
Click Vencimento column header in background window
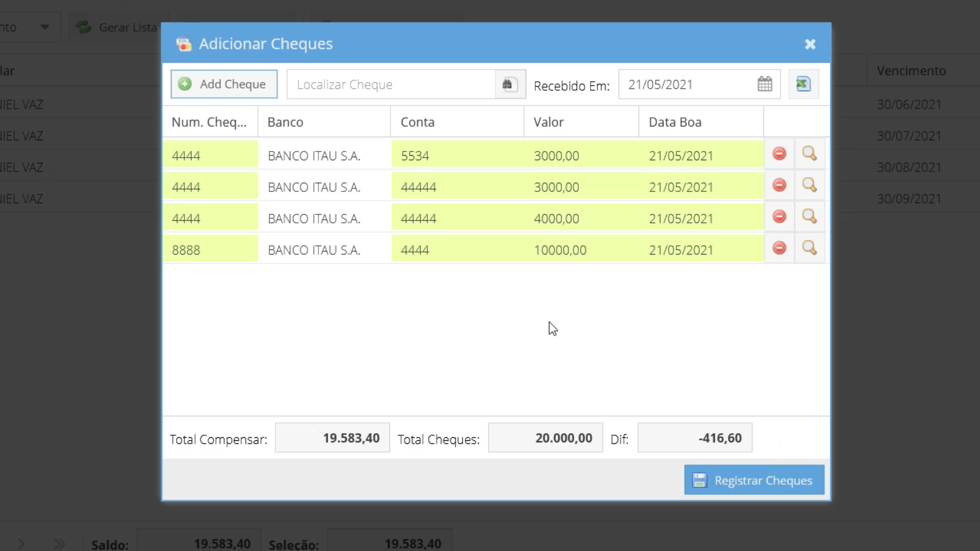[911, 71]
